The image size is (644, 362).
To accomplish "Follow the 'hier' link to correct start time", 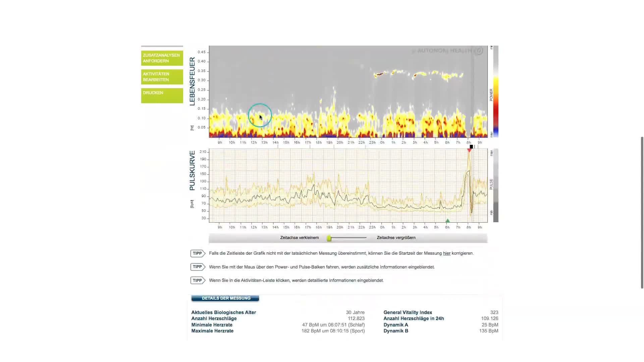I will [x=446, y=253].
